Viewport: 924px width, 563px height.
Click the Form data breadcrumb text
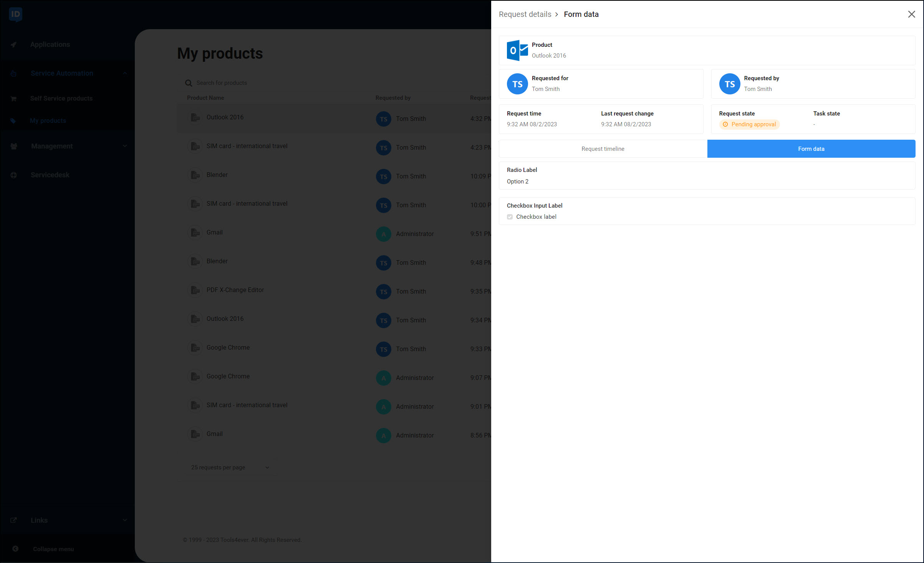coord(581,14)
